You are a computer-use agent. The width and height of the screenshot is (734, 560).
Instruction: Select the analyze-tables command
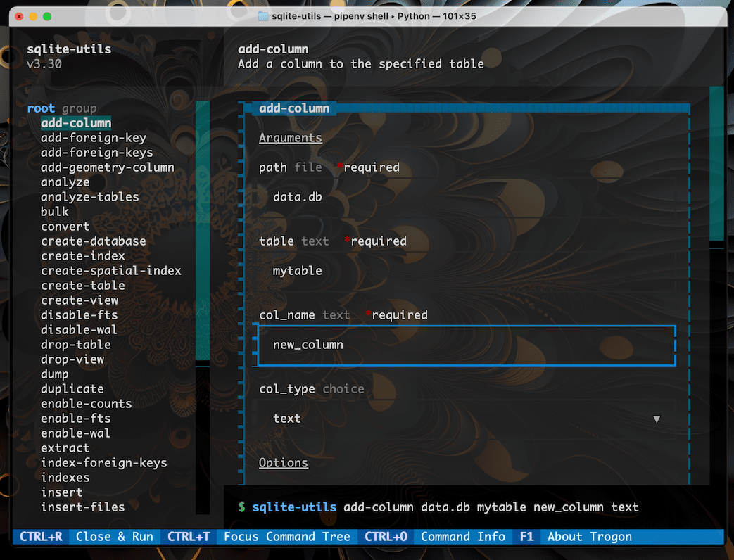pos(89,196)
